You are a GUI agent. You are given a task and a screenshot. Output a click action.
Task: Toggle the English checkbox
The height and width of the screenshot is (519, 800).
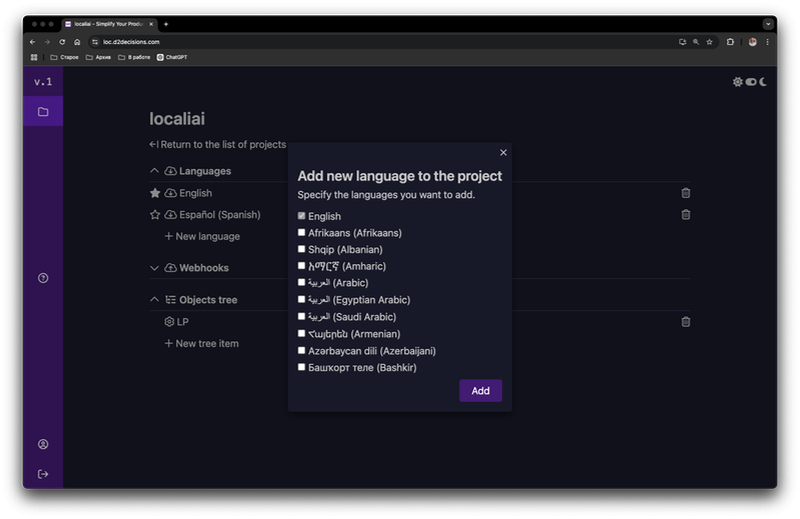tap(302, 216)
